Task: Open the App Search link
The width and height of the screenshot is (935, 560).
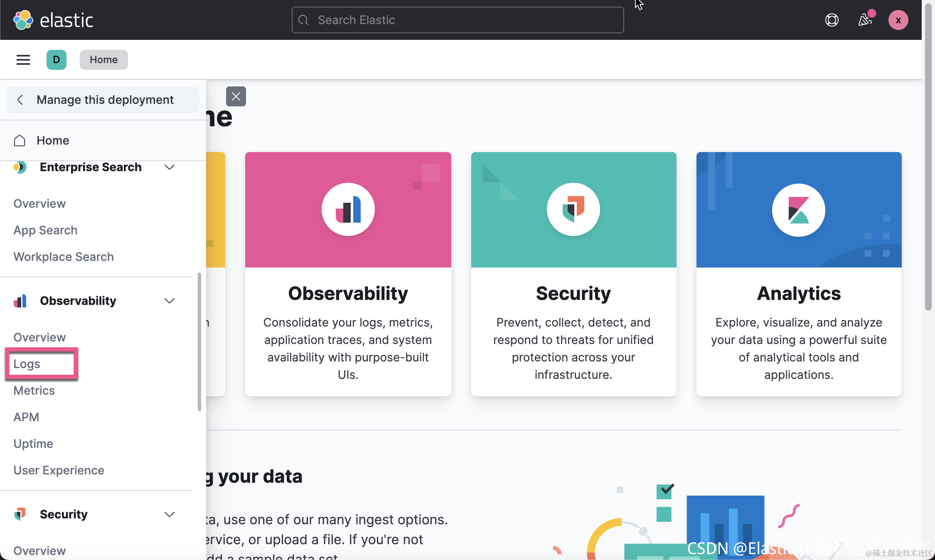Action: pyautogui.click(x=45, y=230)
